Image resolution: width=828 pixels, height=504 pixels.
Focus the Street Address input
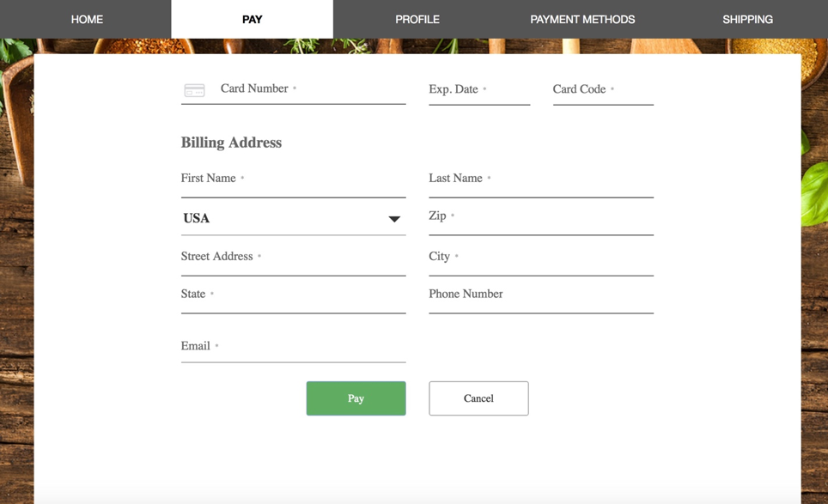292,258
